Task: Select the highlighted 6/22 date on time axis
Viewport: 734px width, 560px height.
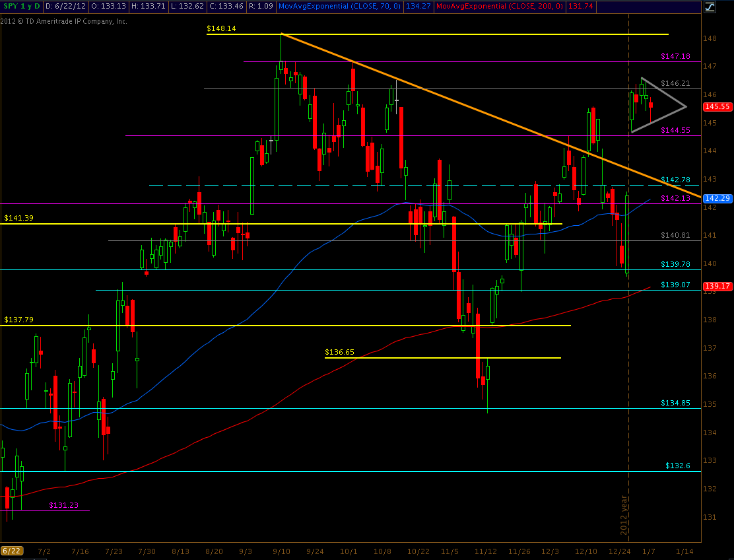Action: coord(12,551)
